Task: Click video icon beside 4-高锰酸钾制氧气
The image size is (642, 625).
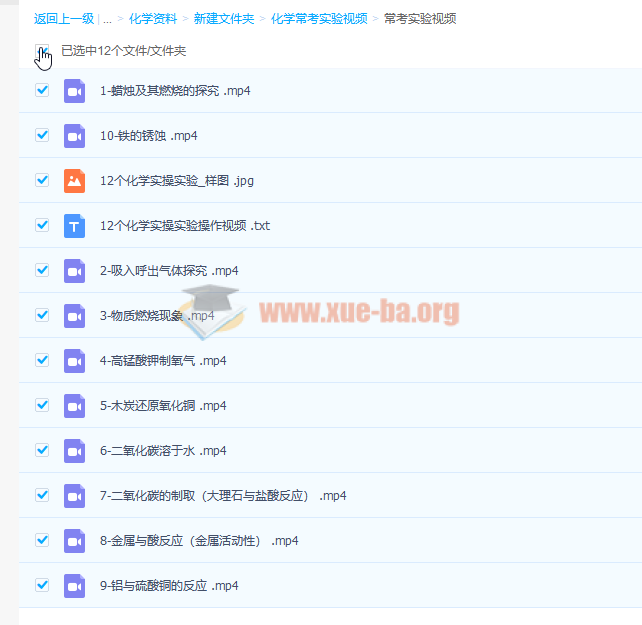Action: 75,361
